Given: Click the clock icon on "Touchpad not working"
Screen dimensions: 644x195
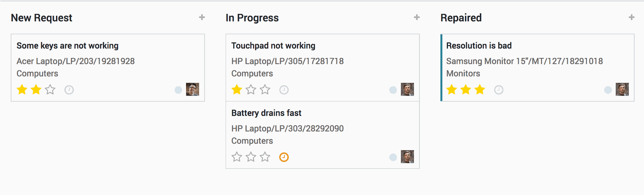Looking at the screenshot, I should pyautogui.click(x=284, y=90).
